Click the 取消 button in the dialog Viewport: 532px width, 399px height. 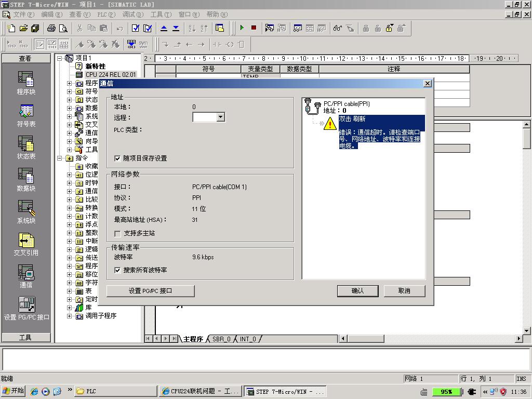point(404,291)
